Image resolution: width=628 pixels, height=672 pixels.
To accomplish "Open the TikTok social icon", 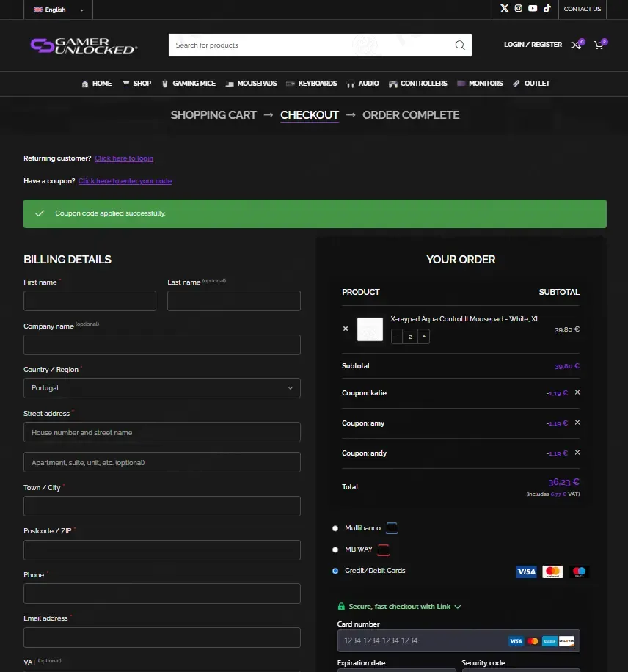I will [547, 8].
